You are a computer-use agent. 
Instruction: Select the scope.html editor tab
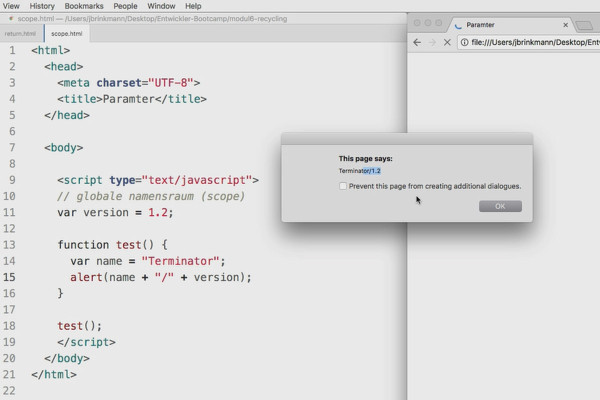[x=67, y=34]
